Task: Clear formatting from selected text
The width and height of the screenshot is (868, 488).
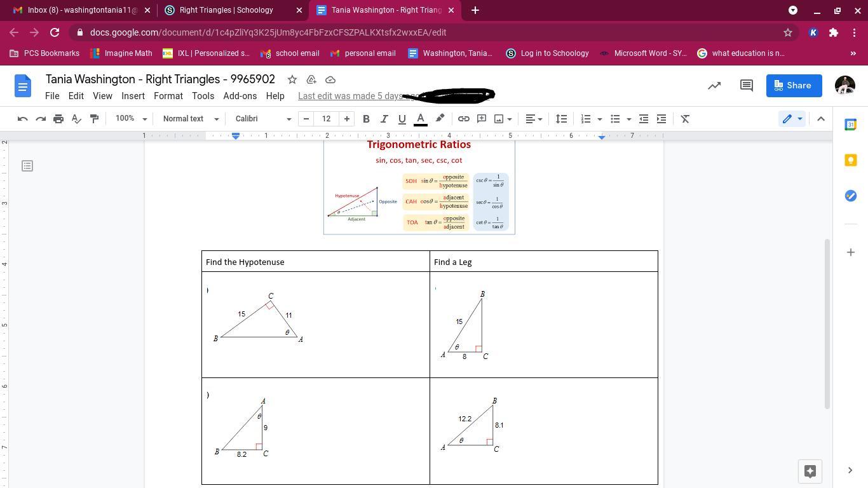Action: pyautogui.click(x=685, y=119)
